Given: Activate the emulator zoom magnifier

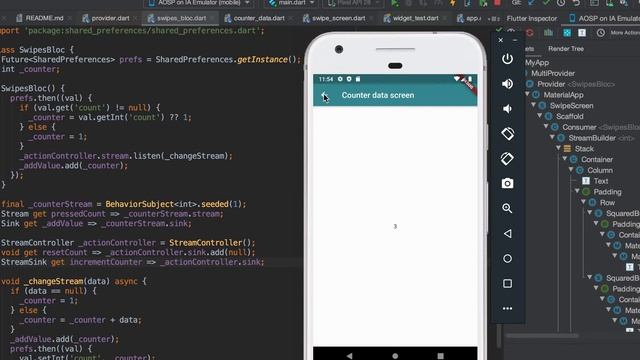Looking at the screenshot, I should [x=507, y=208].
